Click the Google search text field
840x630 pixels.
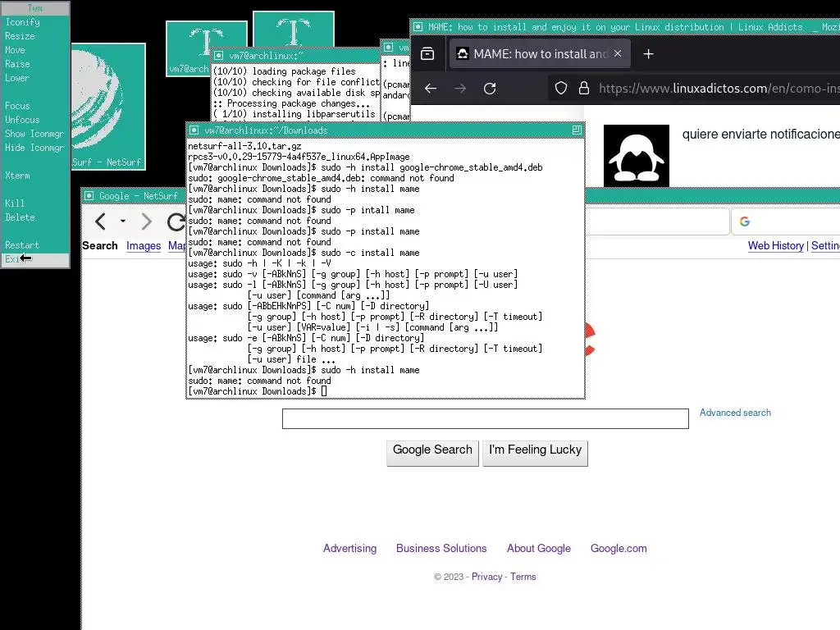point(486,418)
